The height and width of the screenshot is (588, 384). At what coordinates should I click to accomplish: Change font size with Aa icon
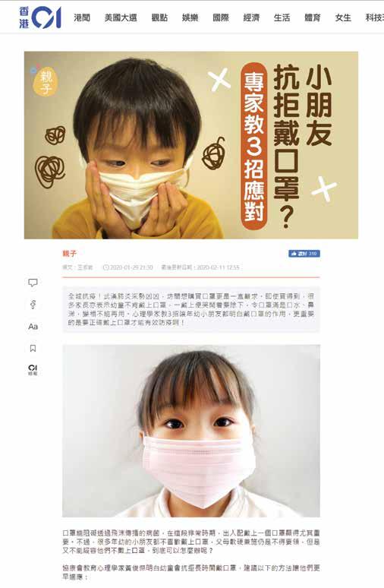33,327
